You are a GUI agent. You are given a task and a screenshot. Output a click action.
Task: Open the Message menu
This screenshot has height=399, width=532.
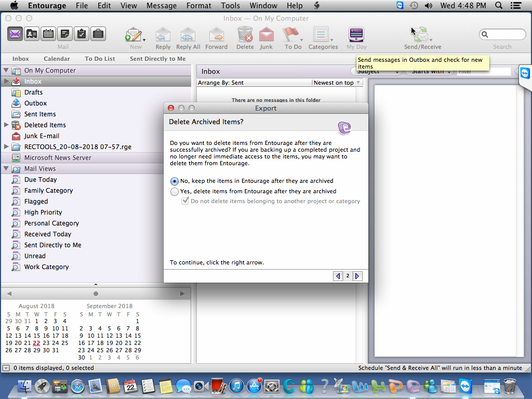point(162,5)
